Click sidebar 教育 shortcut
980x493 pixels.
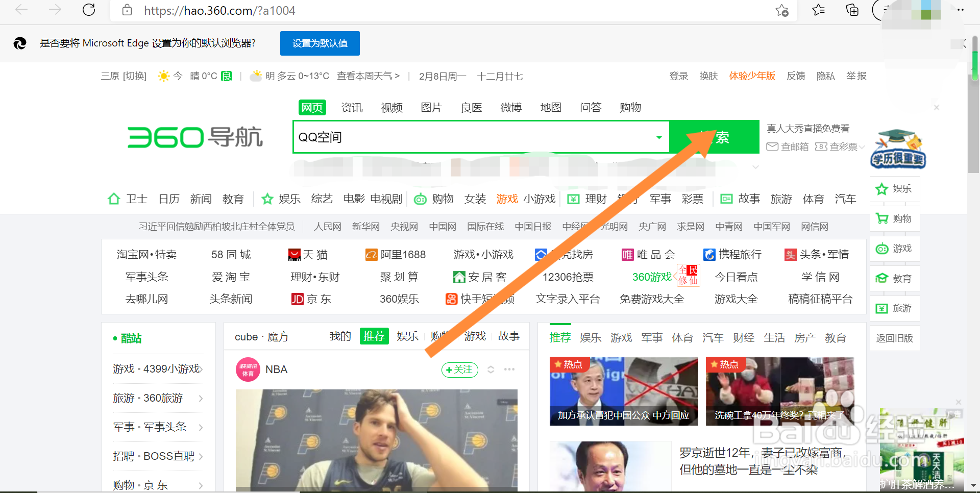pos(895,279)
